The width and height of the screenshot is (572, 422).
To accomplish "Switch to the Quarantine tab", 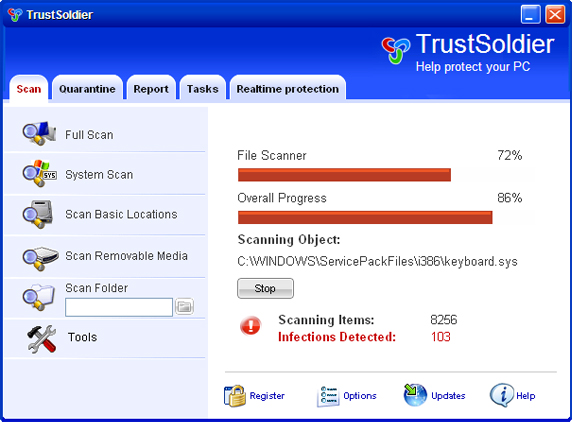I will click(x=87, y=89).
